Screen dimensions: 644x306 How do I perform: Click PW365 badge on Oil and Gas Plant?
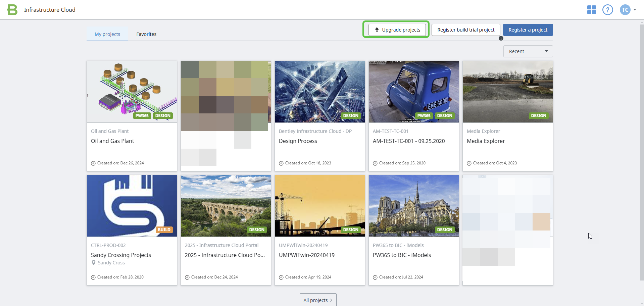pos(142,116)
